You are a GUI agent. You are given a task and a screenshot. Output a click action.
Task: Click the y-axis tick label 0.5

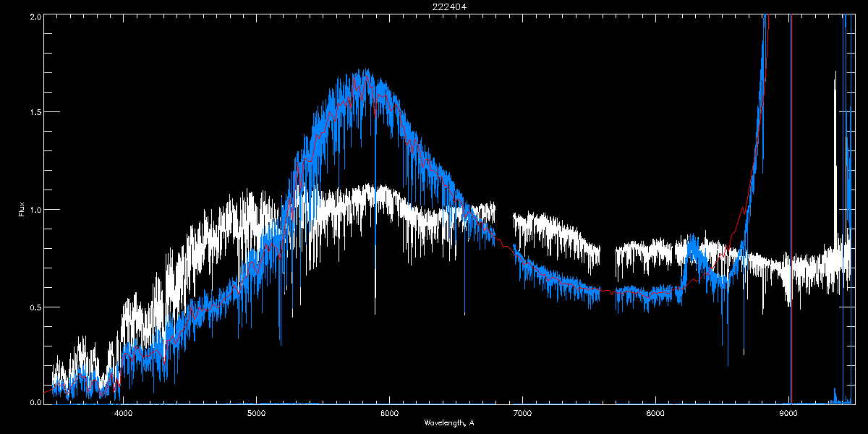click(35, 307)
